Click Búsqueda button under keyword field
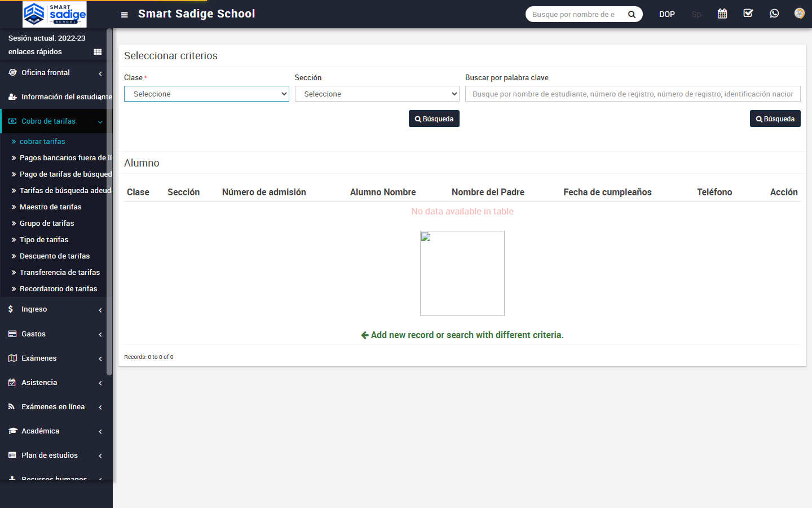The height and width of the screenshot is (508, 812). [775, 119]
